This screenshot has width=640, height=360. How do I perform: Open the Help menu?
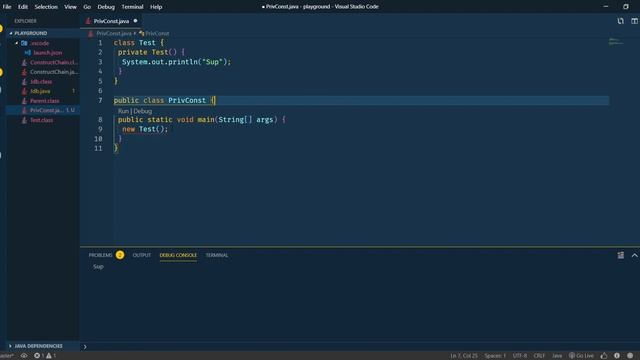pyautogui.click(x=156, y=7)
